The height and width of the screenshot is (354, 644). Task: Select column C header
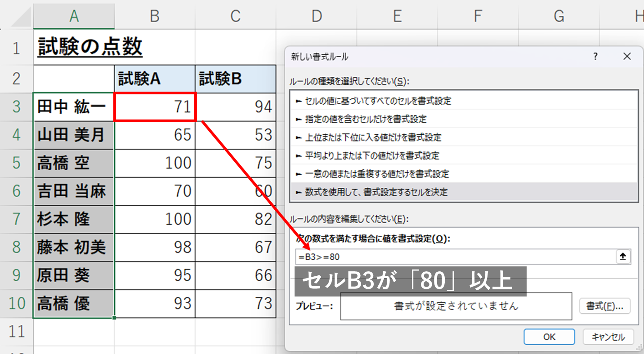coord(236,17)
